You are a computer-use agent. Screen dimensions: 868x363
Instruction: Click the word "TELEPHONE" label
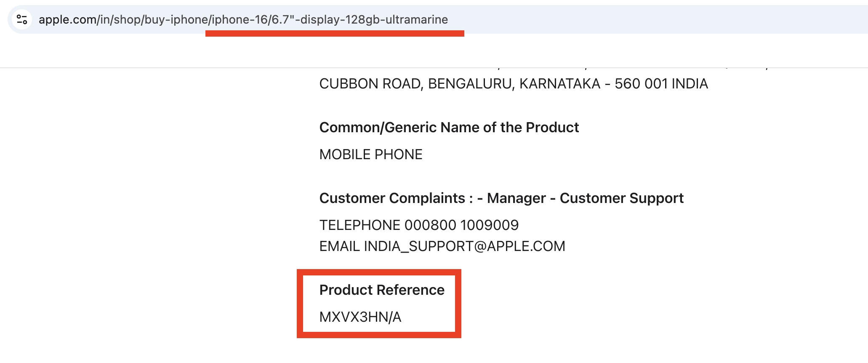[x=359, y=225]
